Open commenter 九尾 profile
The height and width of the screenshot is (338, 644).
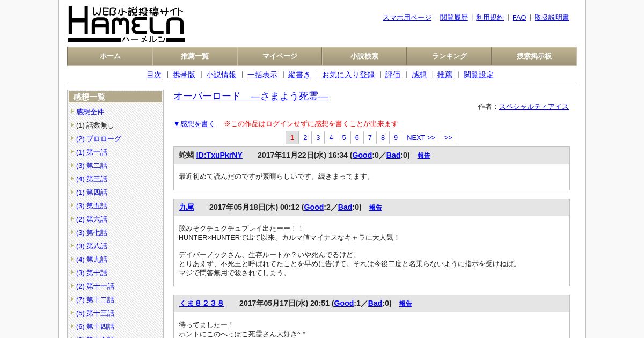click(187, 207)
